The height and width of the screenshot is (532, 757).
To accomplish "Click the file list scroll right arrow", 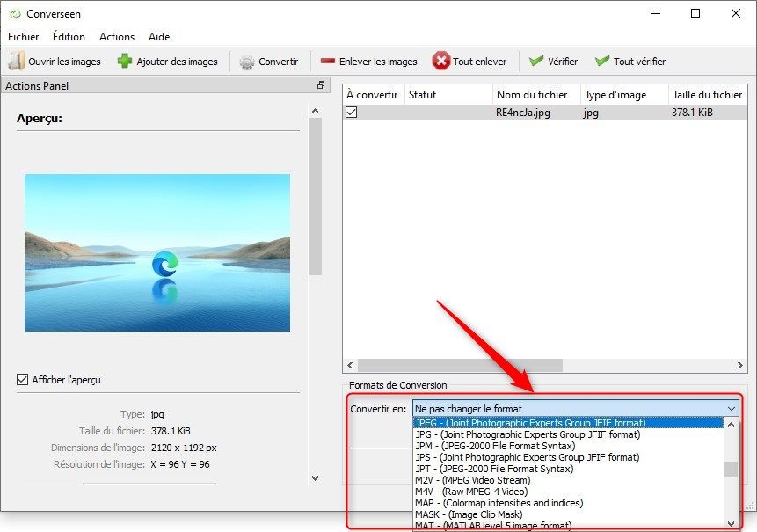I will point(740,366).
